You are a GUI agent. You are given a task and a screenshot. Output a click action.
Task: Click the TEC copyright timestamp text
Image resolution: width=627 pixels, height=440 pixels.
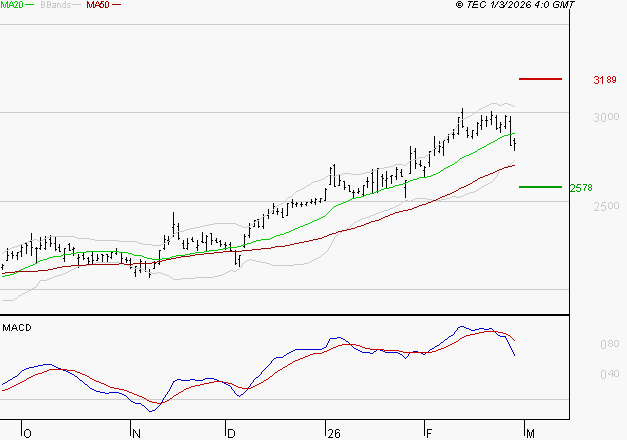515,5
